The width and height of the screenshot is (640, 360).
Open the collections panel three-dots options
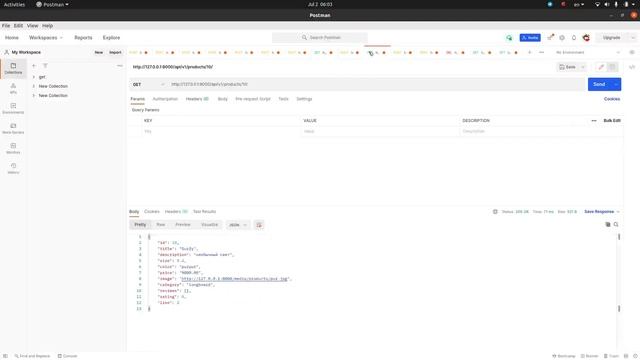(120, 66)
